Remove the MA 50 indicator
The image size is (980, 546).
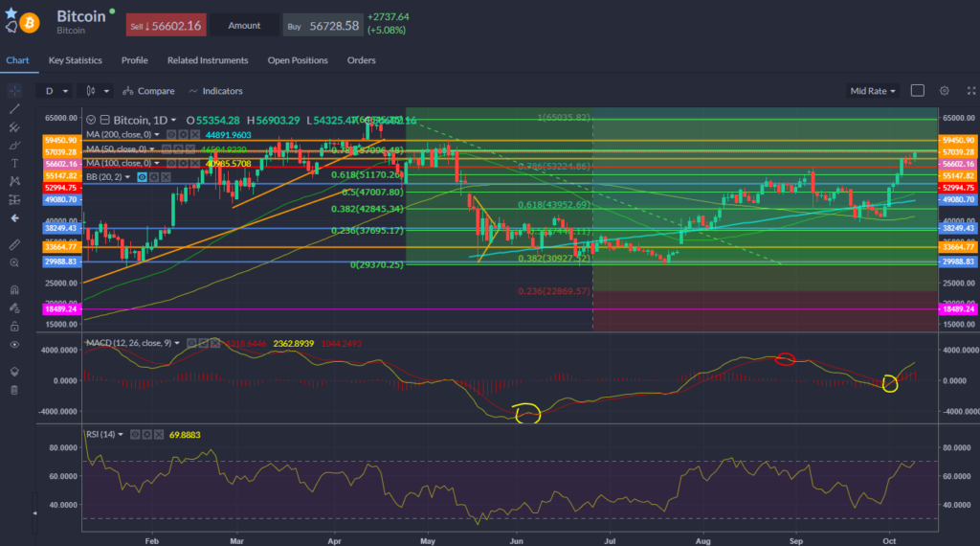click(190, 148)
